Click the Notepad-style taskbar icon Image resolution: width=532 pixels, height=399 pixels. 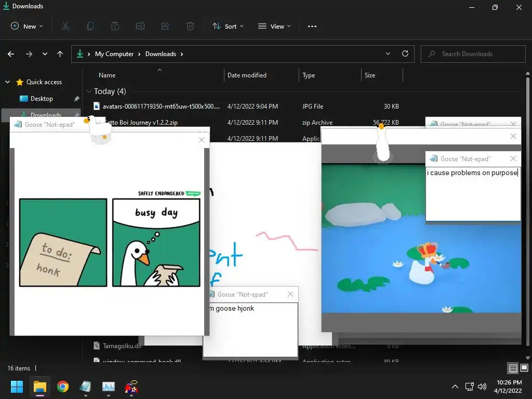click(x=86, y=387)
